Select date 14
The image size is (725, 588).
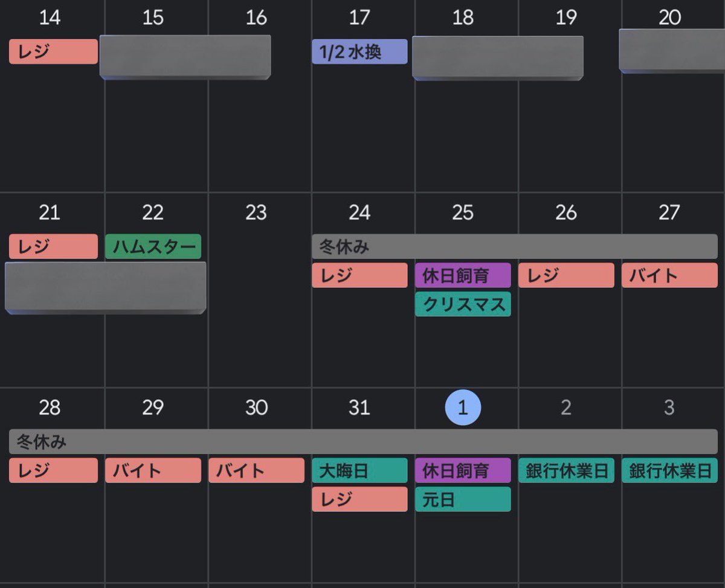click(50, 18)
